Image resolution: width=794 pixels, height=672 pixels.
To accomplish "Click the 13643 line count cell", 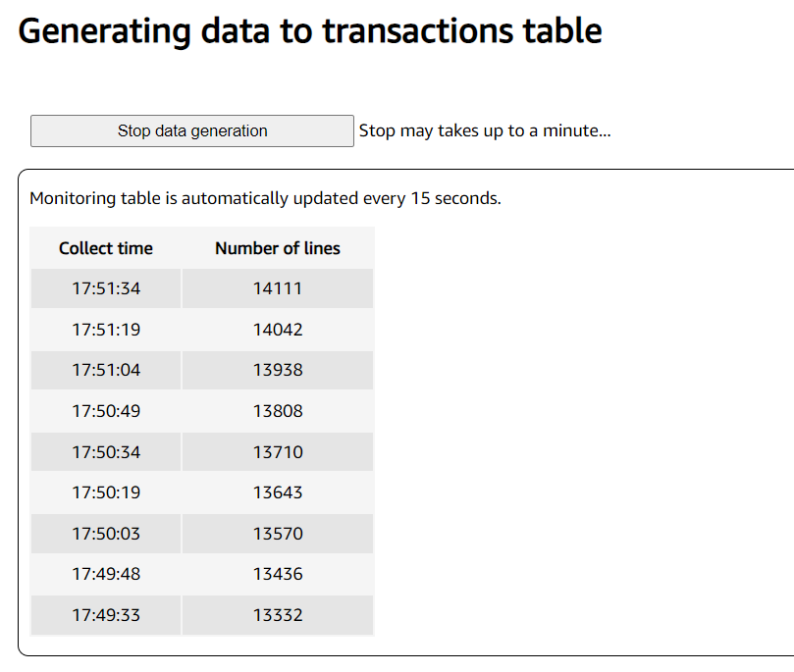I will pyautogui.click(x=278, y=492).
